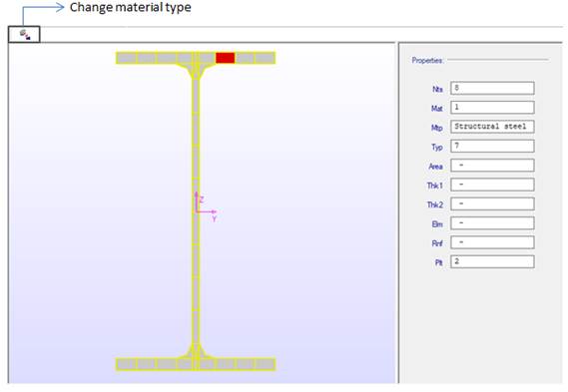Select the leftmost cell of the top flange

127,58
